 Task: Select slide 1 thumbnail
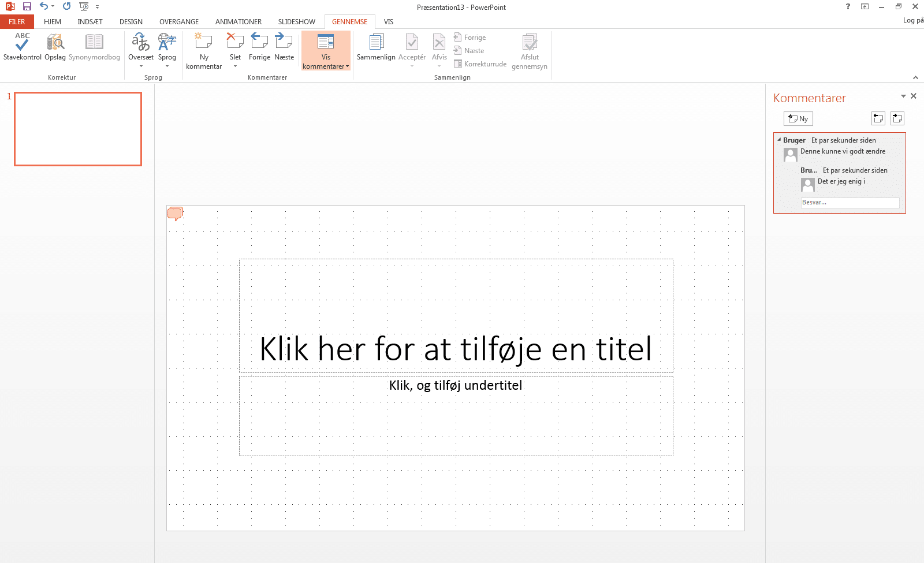coord(78,129)
